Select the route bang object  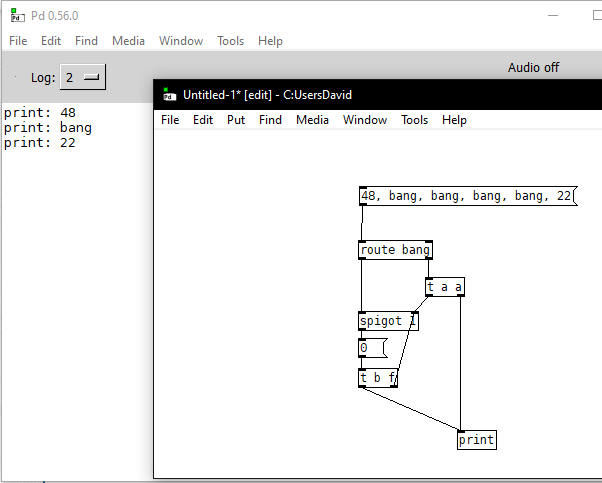point(395,250)
